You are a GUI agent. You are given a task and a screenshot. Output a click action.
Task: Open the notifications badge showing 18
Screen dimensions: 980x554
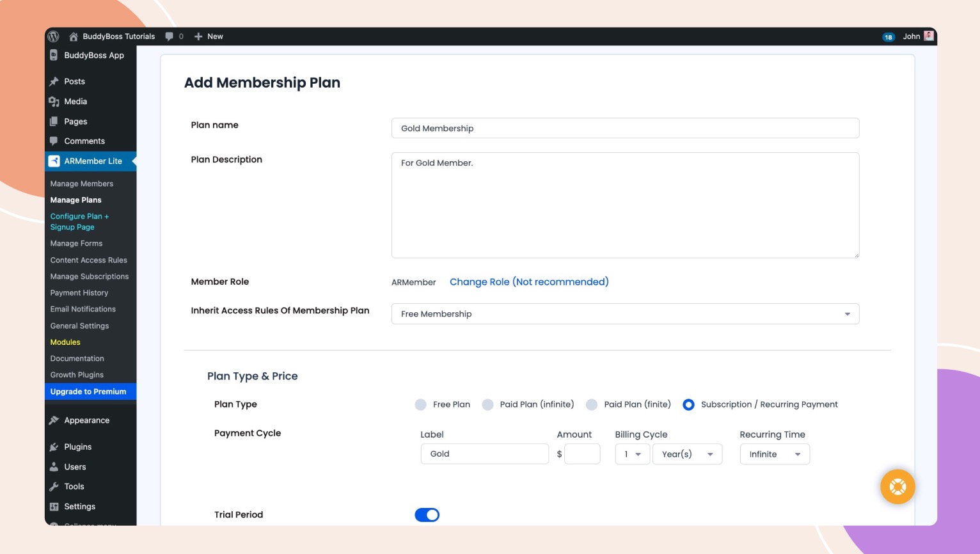coord(889,37)
